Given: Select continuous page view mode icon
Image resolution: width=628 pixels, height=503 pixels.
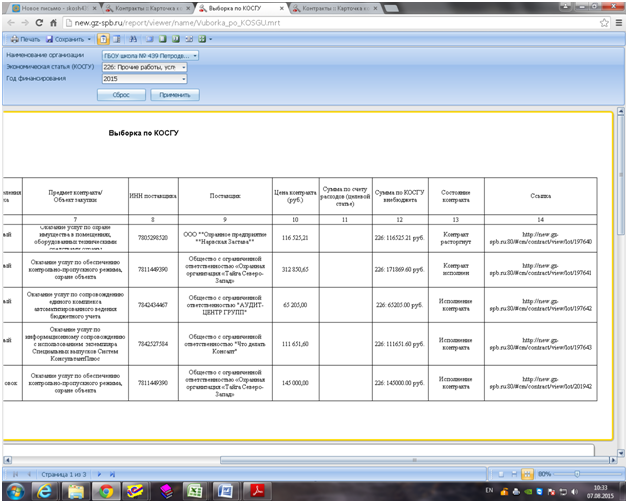Looking at the screenshot, I should [175, 39].
